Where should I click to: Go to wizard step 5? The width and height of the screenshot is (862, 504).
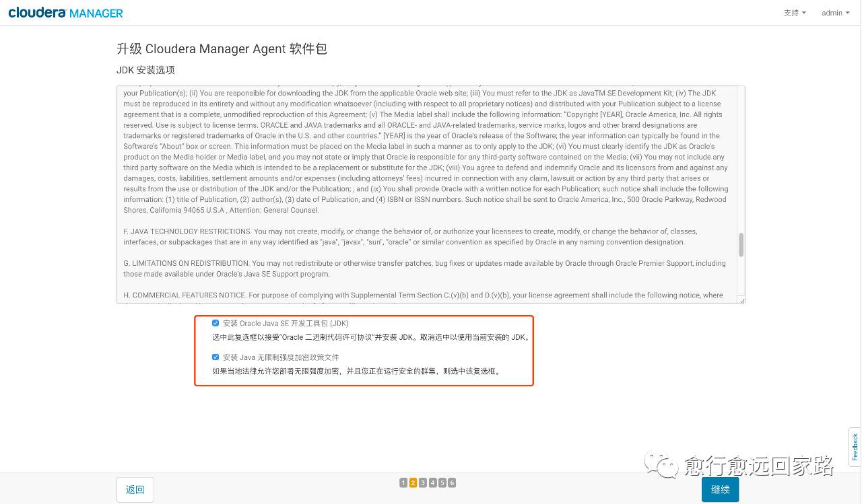(442, 482)
